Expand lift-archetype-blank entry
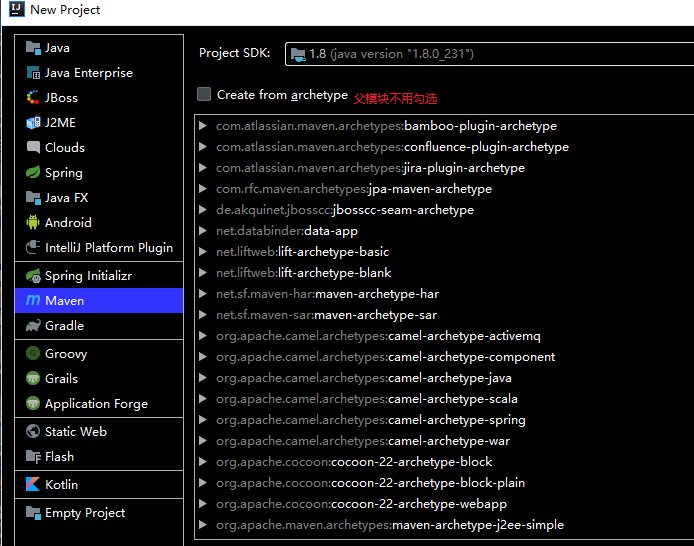This screenshot has height=546, width=694. (x=203, y=273)
